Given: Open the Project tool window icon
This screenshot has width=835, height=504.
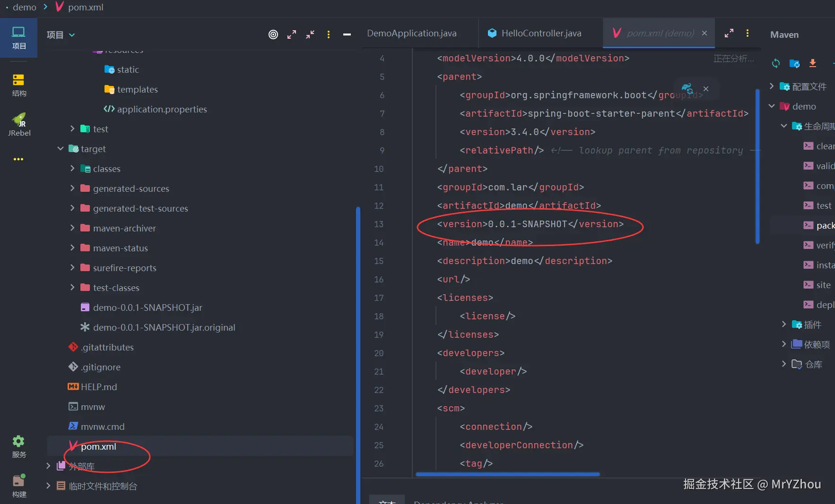Looking at the screenshot, I should (x=18, y=38).
